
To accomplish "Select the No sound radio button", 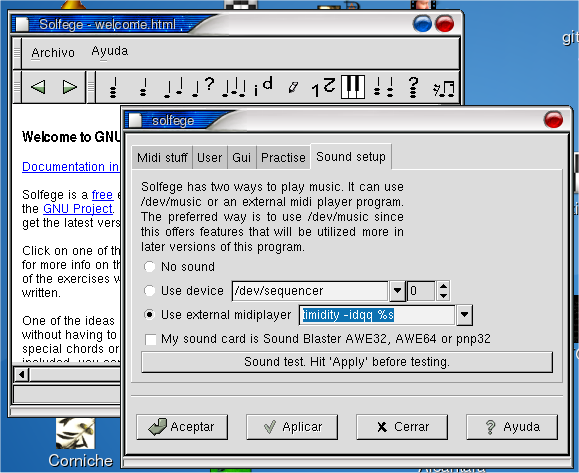I will 149,267.
